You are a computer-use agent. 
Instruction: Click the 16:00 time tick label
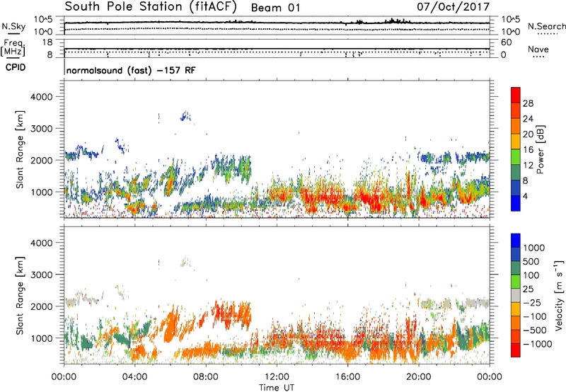pos(347,377)
